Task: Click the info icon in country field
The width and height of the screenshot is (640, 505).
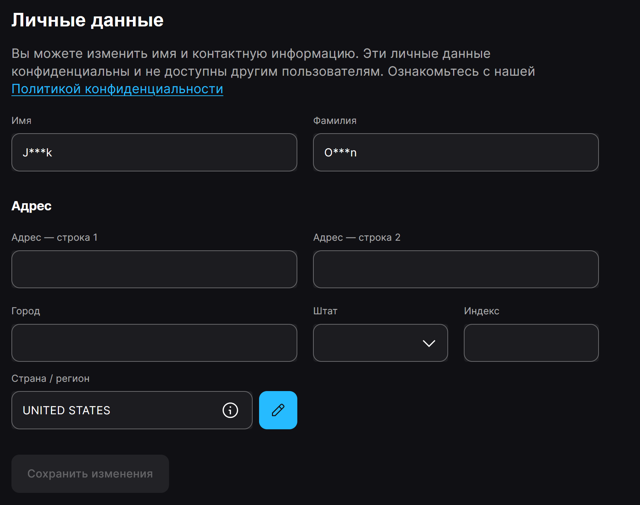Action: [230, 410]
